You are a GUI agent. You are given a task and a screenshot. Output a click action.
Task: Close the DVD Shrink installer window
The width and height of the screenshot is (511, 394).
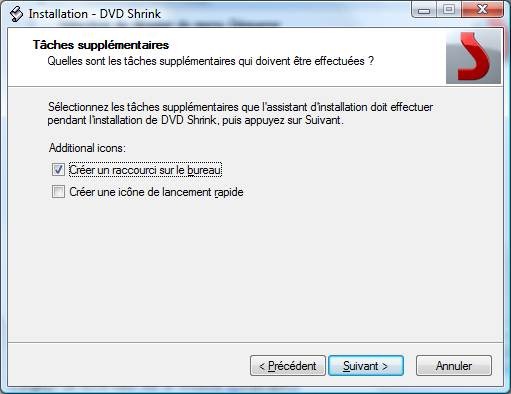tap(482, 9)
